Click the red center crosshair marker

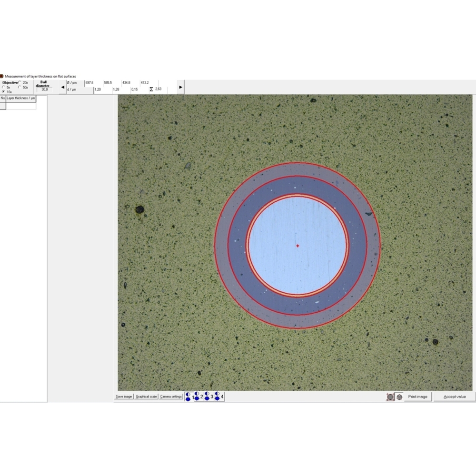pyautogui.click(x=297, y=246)
